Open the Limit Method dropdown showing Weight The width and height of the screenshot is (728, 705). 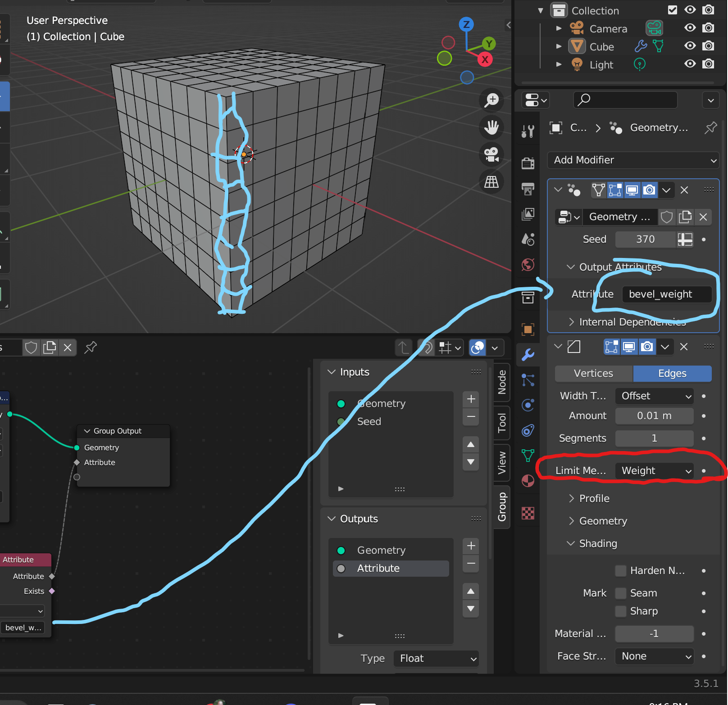coord(654,471)
